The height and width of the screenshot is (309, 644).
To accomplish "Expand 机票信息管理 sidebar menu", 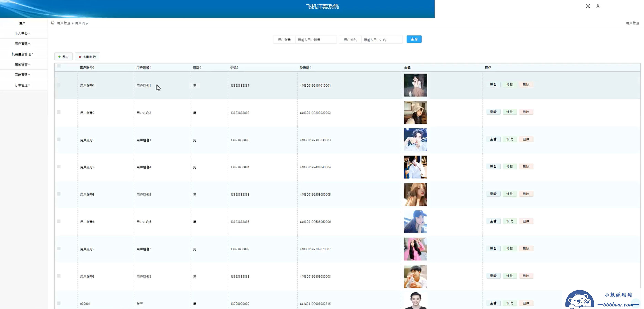I will pos(22,54).
